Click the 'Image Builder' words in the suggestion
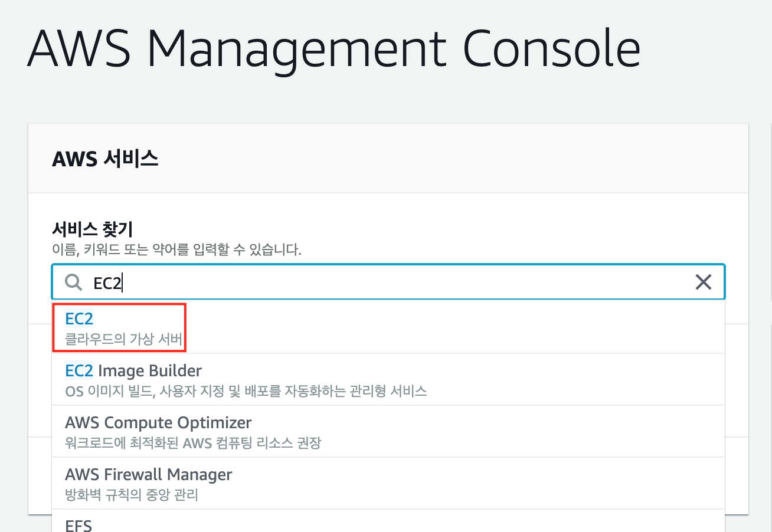 tap(150, 371)
